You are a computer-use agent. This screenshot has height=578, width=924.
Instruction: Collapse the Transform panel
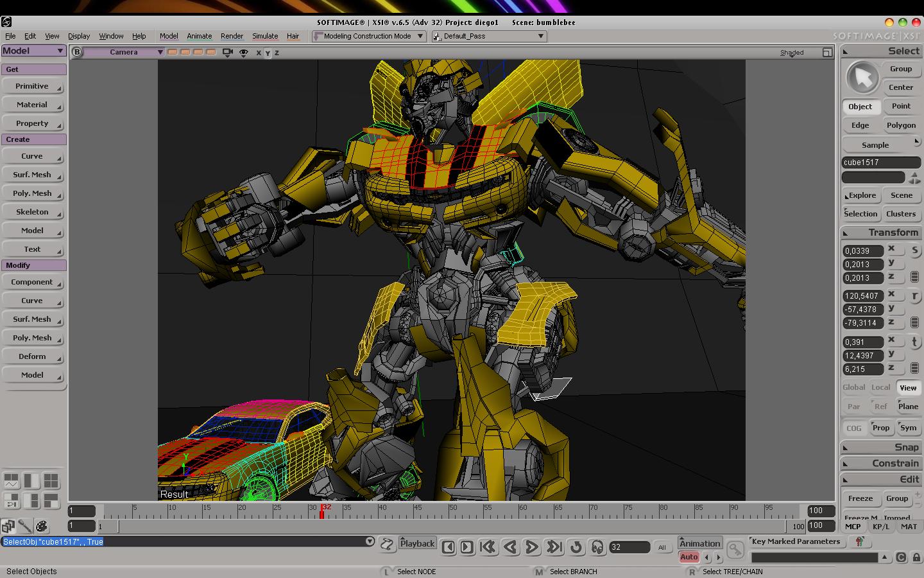tap(880, 232)
